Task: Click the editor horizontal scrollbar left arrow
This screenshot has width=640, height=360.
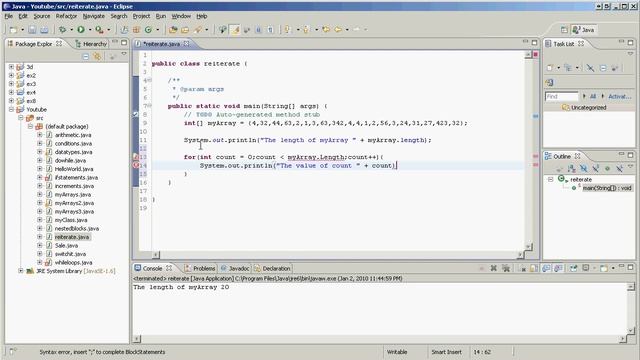Action: click(x=156, y=255)
